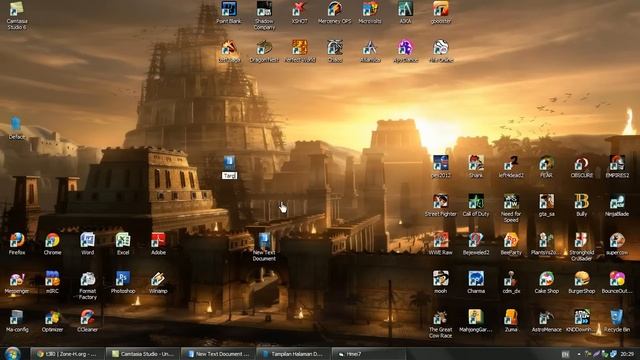Switch to Zone-H.org Chrome taskbar window
This screenshot has width=640, height=360.
click(x=67, y=354)
